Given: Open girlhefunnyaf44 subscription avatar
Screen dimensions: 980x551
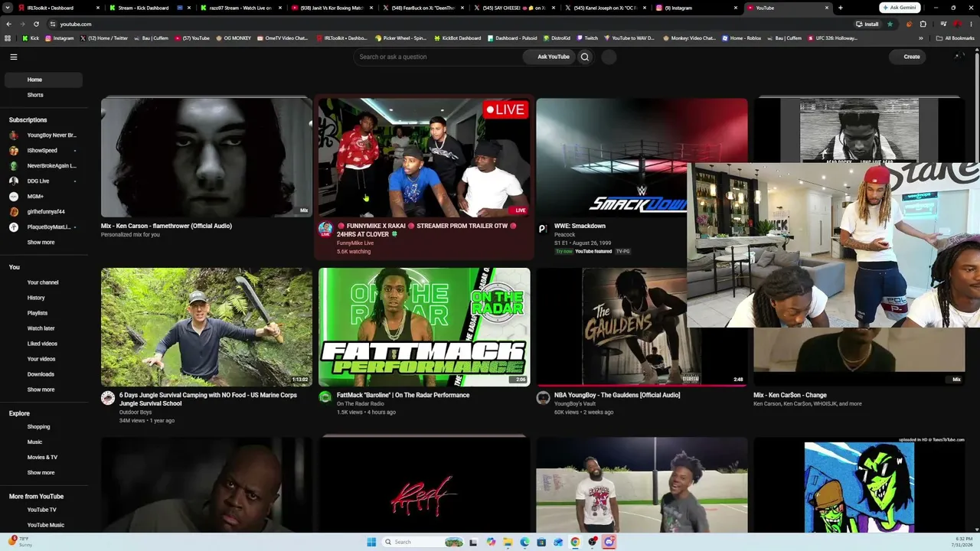Looking at the screenshot, I should point(14,212).
